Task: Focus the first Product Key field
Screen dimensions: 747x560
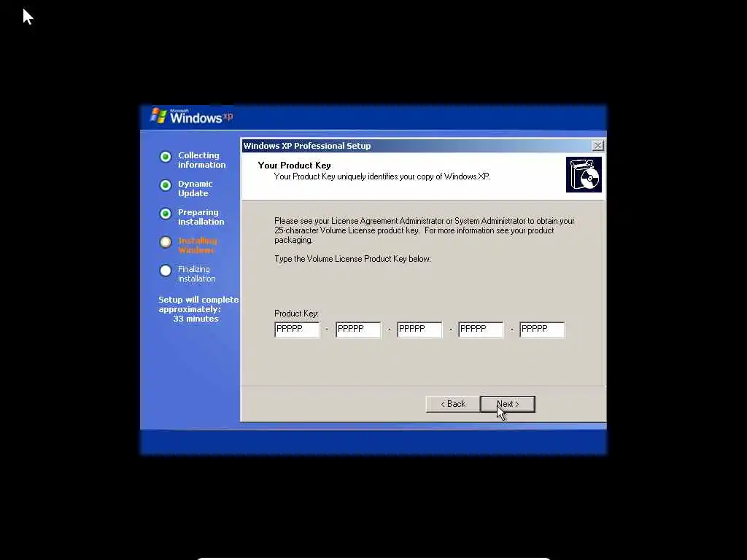Action: coord(297,329)
